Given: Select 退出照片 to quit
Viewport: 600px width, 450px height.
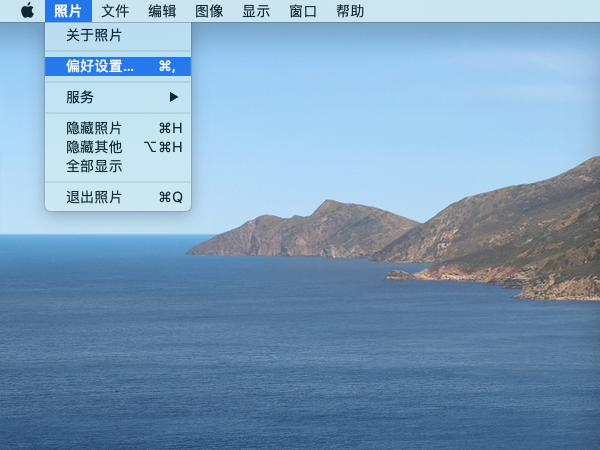Looking at the screenshot, I should click(x=118, y=197).
